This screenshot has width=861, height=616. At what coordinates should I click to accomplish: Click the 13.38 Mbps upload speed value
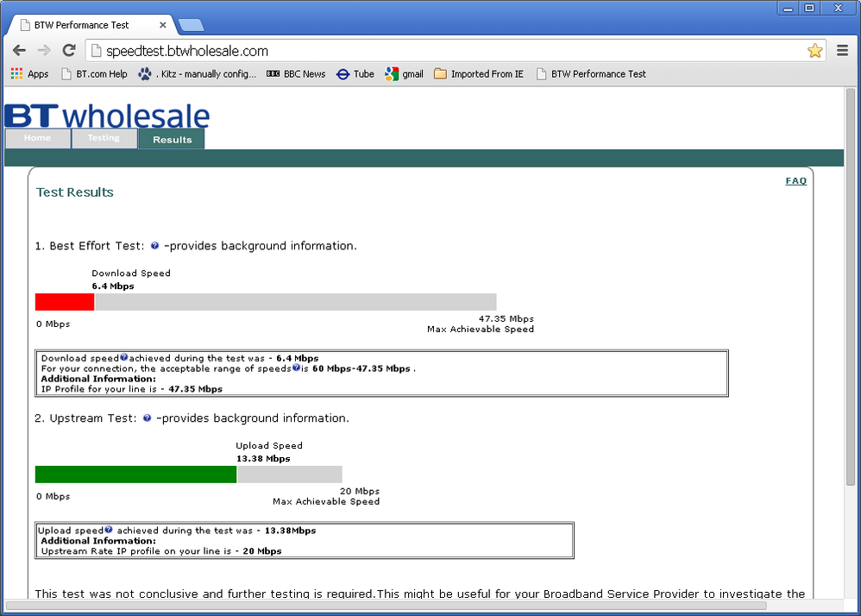[x=264, y=458]
